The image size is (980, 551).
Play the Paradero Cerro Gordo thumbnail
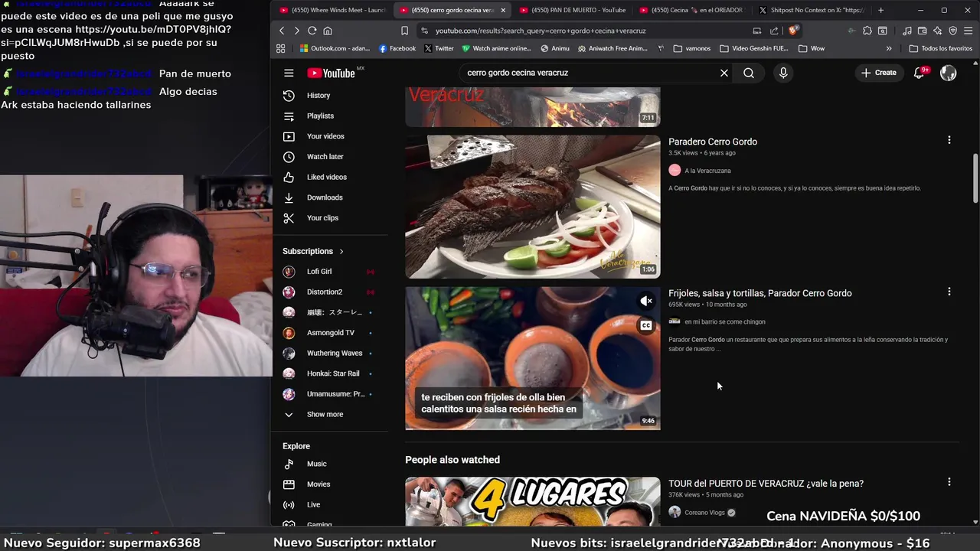point(533,207)
